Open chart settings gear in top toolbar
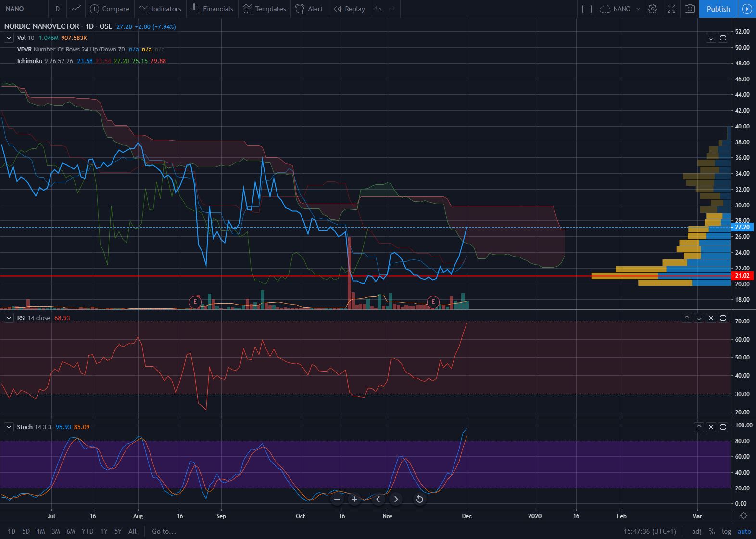 point(653,9)
